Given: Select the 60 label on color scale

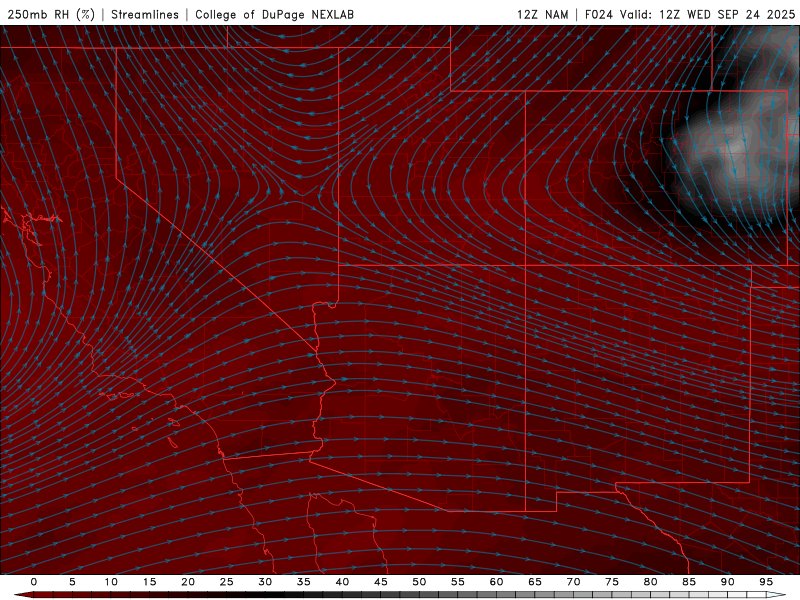Looking at the screenshot, I should click(496, 582).
